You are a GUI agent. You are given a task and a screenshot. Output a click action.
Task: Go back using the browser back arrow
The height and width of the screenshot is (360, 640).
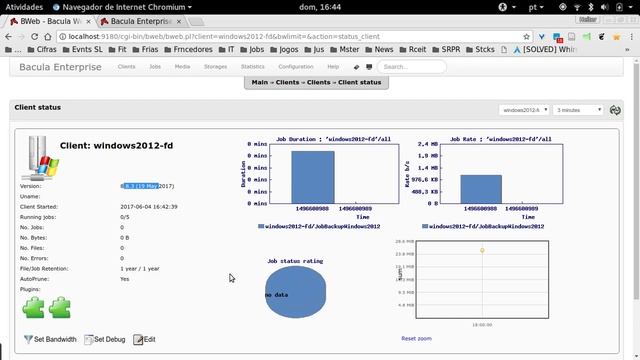[x=9, y=37]
